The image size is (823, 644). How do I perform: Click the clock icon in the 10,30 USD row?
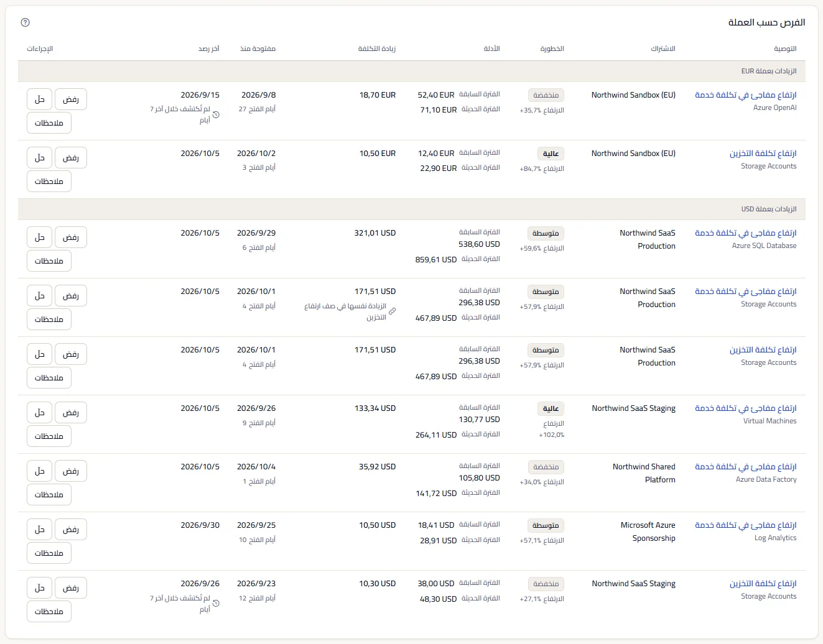216,603
